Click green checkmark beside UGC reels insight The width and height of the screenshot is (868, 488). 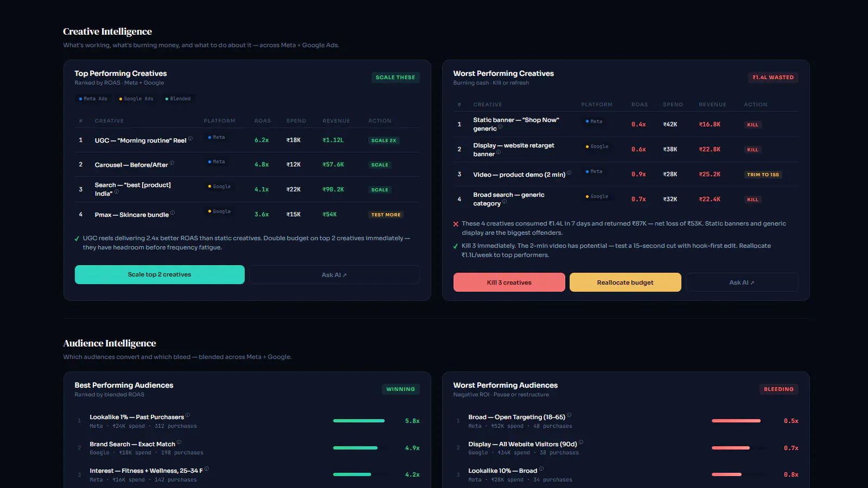pos(77,239)
